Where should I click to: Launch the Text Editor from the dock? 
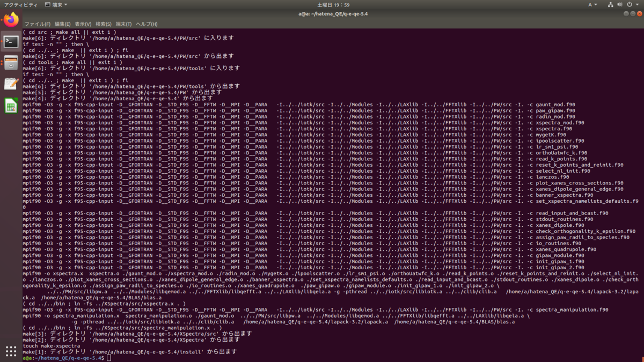(x=11, y=84)
